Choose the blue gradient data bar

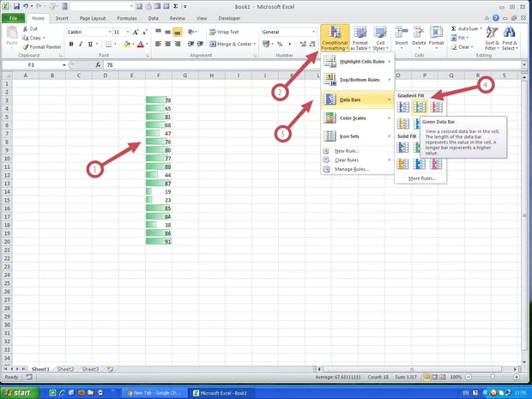pos(403,107)
